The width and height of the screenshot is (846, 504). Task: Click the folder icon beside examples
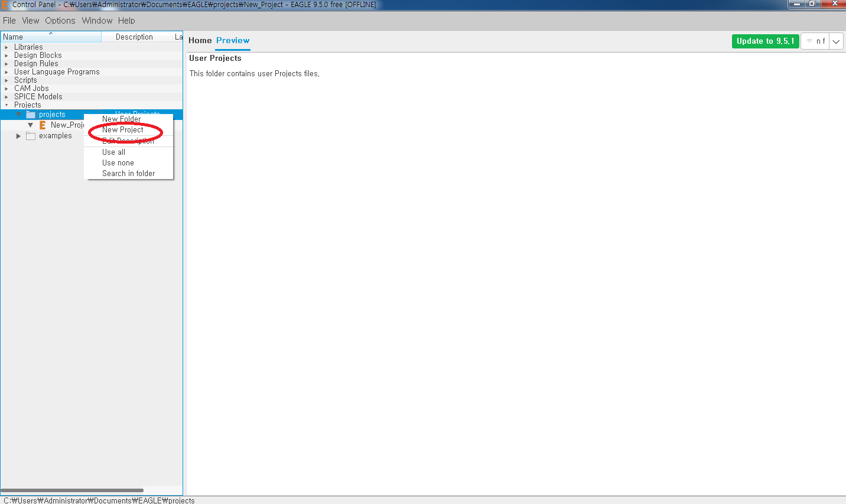[31, 136]
